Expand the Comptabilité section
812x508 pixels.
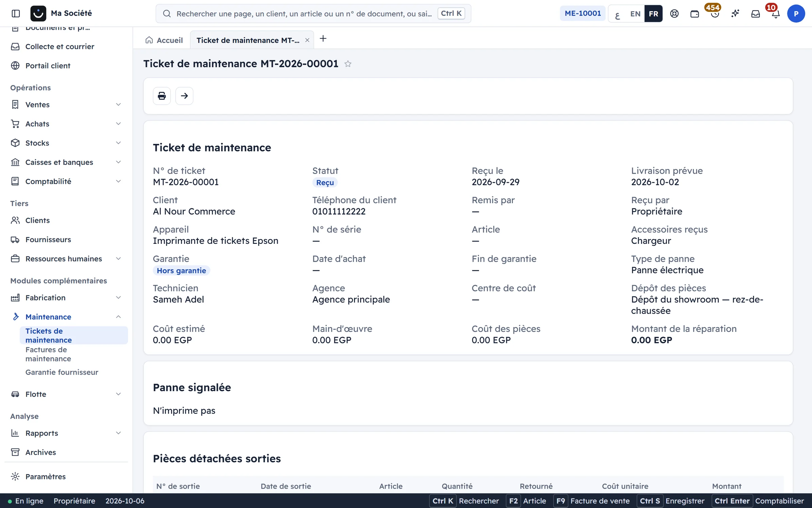[x=66, y=182]
